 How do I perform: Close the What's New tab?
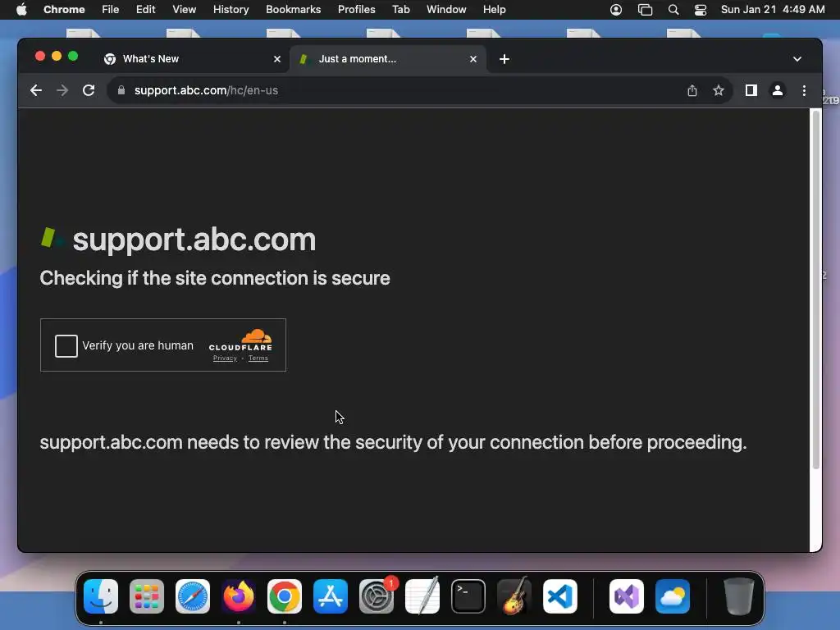[x=277, y=59]
